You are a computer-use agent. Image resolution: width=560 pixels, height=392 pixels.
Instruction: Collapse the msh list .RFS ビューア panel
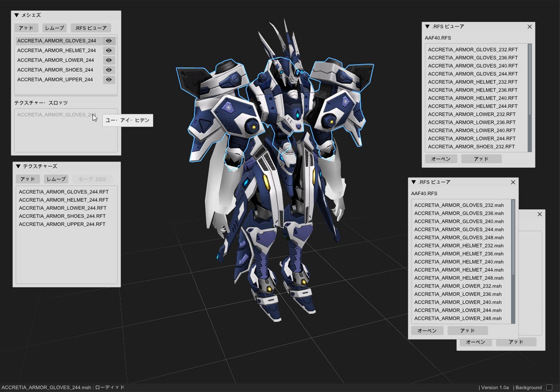414,182
